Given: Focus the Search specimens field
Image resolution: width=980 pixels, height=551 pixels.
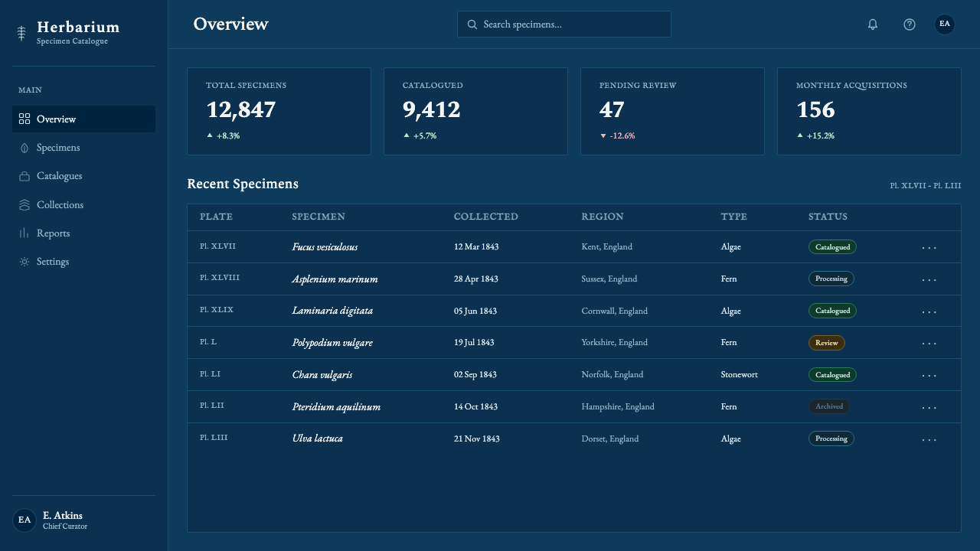Looking at the screenshot, I should (x=564, y=24).
